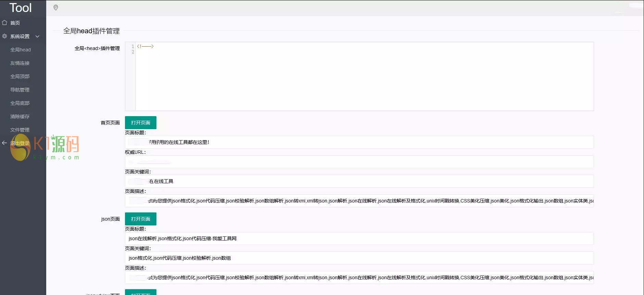644x295 pixels.
Task: Focus the 权威URL input field
Action: pos(359,162)
